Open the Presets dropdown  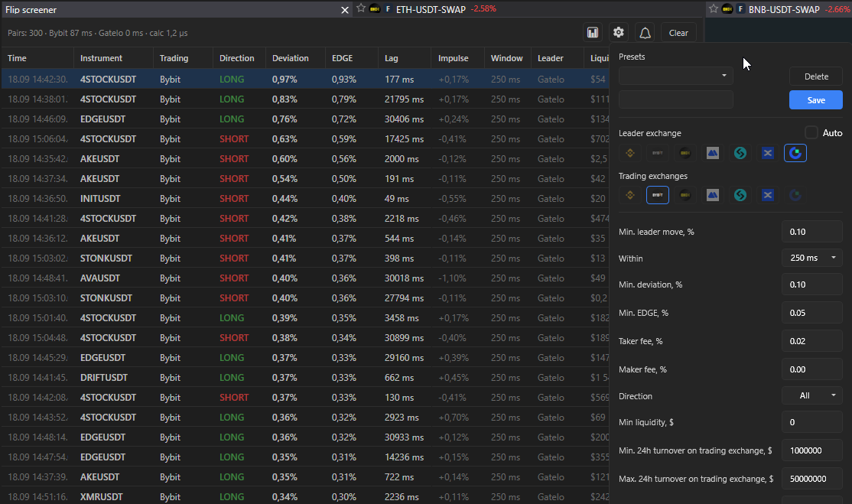(x=675, y=76)
